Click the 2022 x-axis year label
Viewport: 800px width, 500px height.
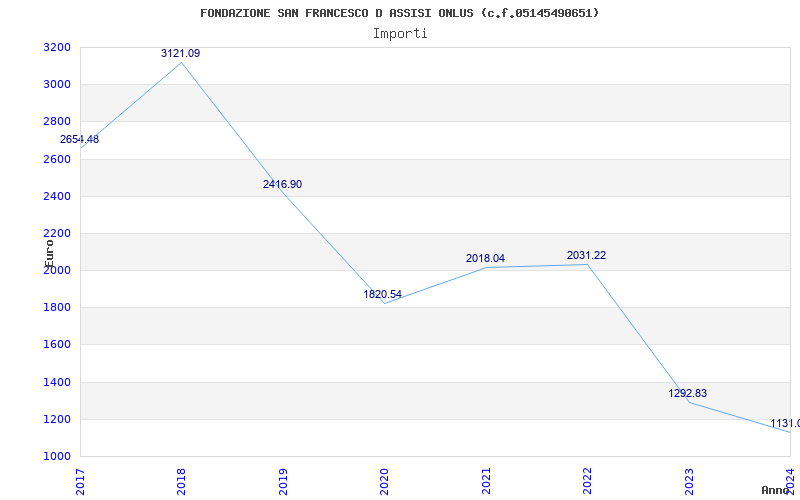587,481
